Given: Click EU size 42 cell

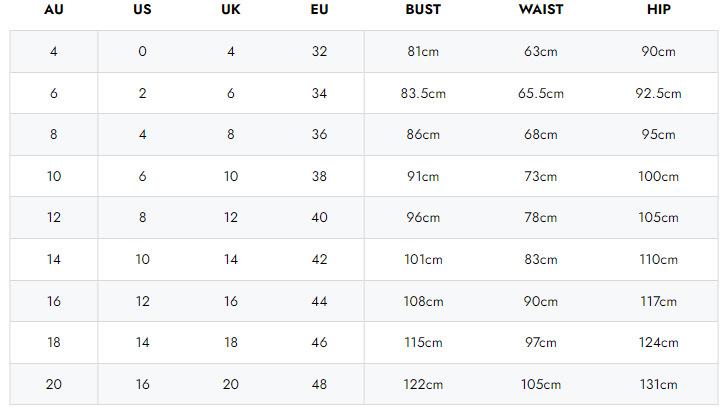Looking at the screenshot, I should [319, 259].
